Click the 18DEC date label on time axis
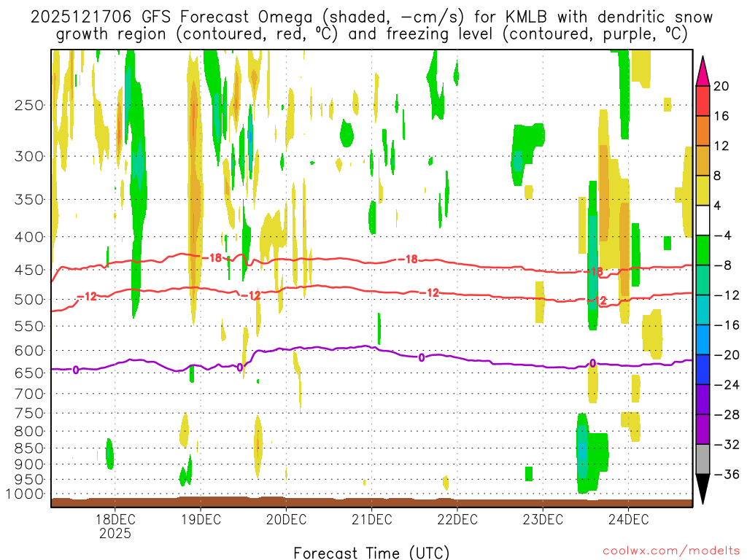The image size is (747, 560). [x=115, y=520]
